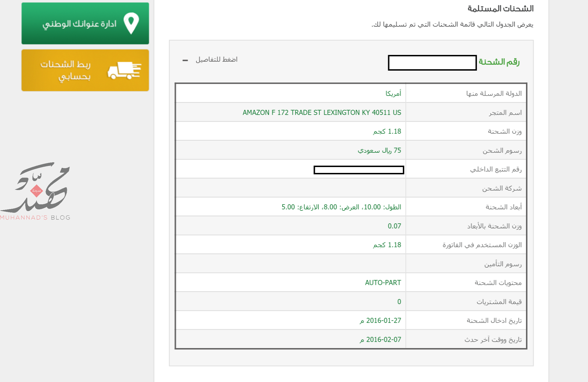Click the redacted shipment number box
Image resolution: width=588 pixels, height=382 pixels.
pyautogui.click(x=432, y=63)
